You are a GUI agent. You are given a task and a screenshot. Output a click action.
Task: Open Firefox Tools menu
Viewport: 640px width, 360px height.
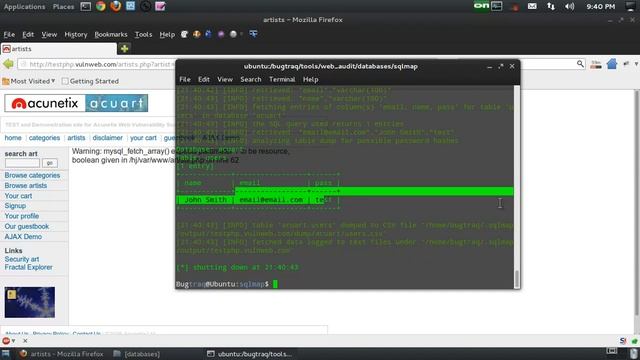(x=143, y=35)
